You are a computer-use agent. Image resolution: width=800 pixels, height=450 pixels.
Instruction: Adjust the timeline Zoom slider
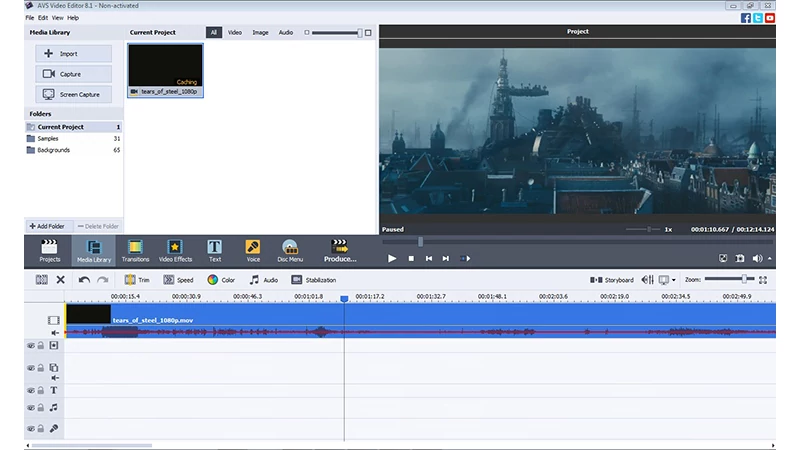(x=729, y=279)
